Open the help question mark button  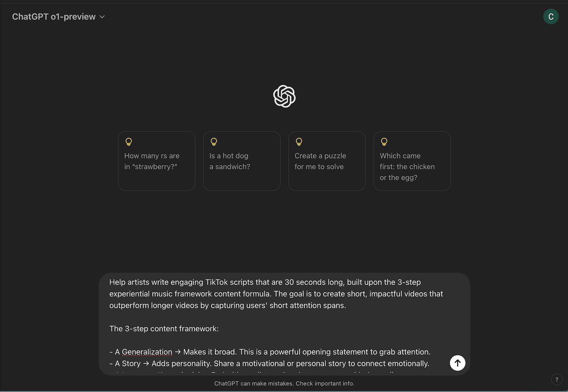click(x=557, y=379)
